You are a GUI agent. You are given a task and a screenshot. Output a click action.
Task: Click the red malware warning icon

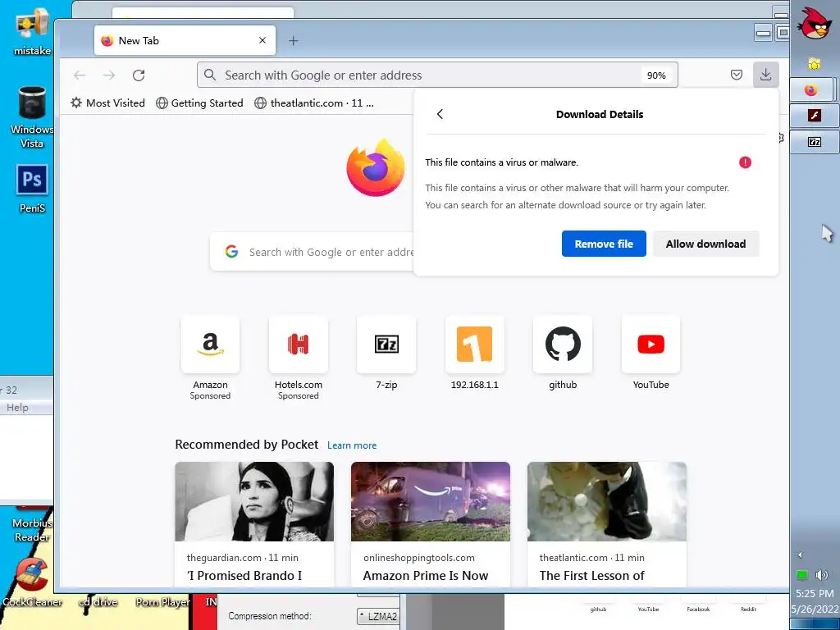pos(745,162)
